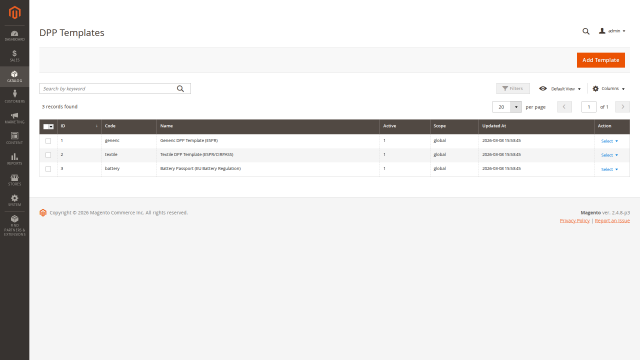This screenshot has height=360, width=640.
Task: Open the mass-select checkbox dropdown in the grid header
Action: [x=49, y=127]
